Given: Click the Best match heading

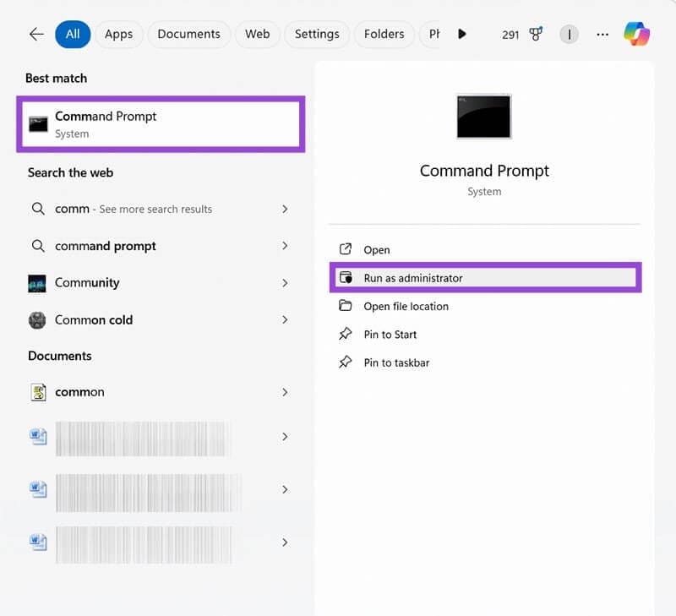Looking at the screenshot, I should coord(56,79).
